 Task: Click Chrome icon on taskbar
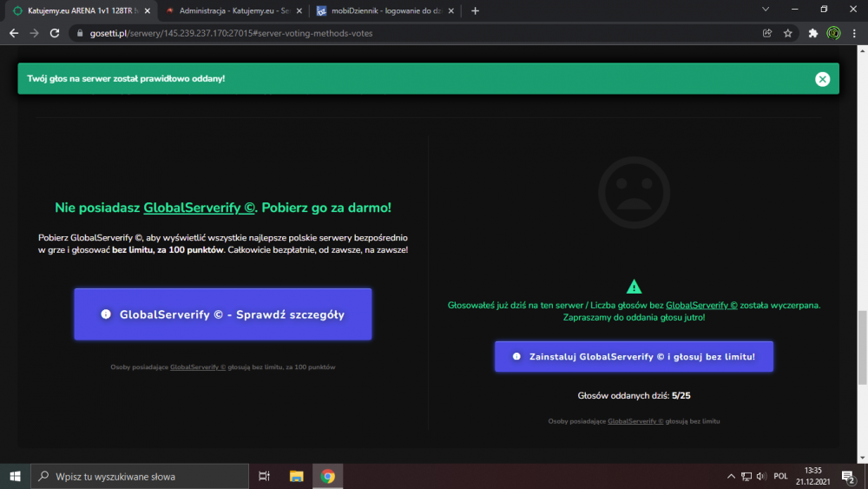pos(328,476)
